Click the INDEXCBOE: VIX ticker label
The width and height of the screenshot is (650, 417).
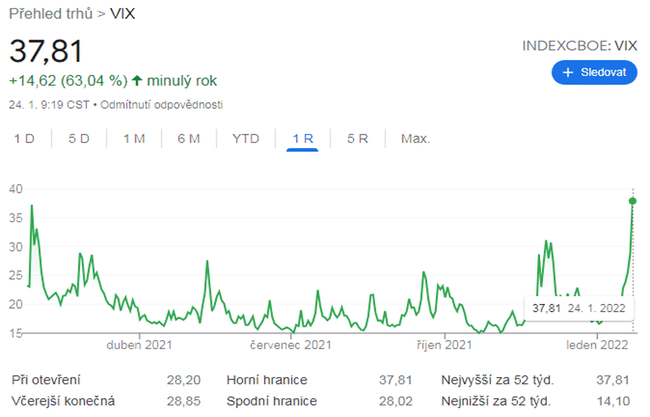[579, 46]
